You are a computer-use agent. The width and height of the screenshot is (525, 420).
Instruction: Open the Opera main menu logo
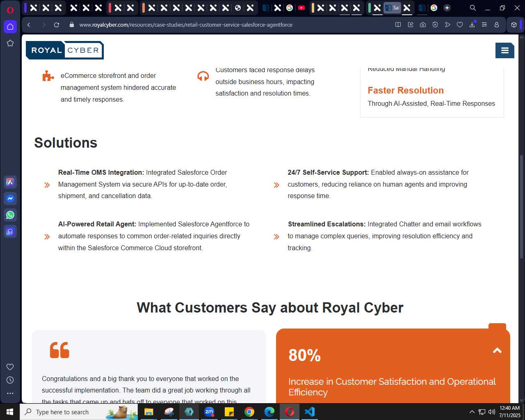point(10,10)
